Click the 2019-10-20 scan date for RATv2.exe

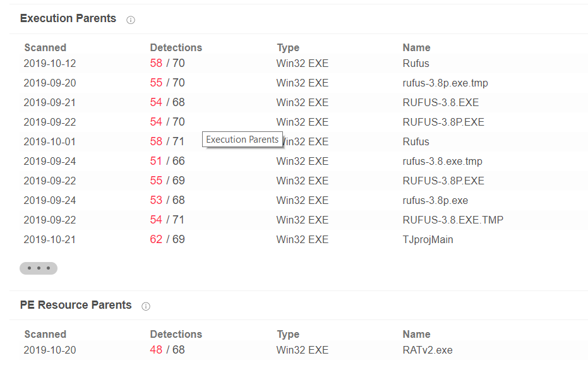(x=49, y=350)
